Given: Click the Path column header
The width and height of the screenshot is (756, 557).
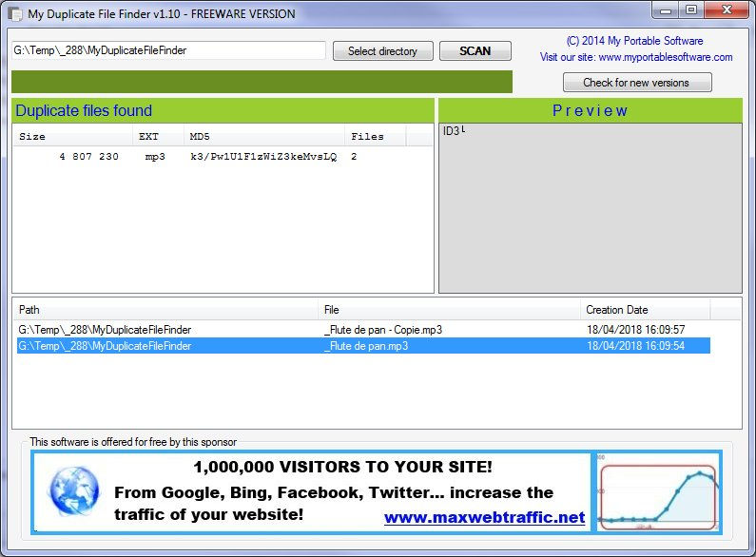Looking at the screenshot, I should (x=165, y=310).
